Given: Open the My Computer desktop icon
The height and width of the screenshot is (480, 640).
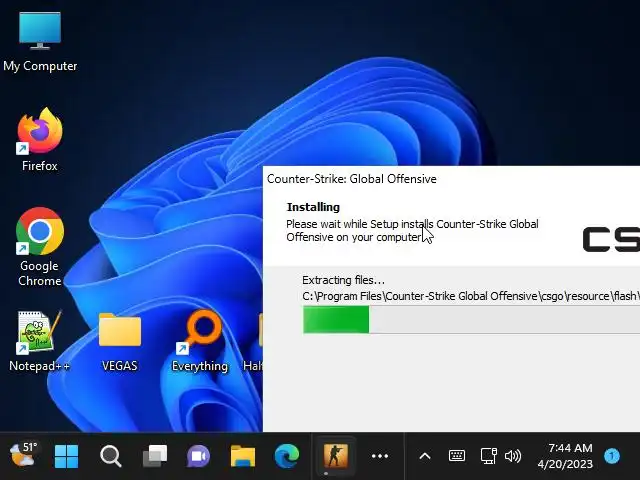Looking at the screenshot, I should pos(40,42).
